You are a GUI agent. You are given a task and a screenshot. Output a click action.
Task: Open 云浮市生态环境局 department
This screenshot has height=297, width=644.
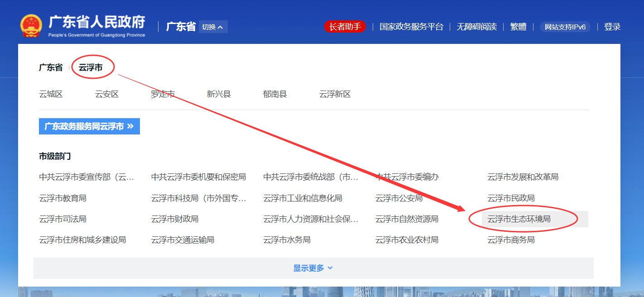tap(519, 219)
